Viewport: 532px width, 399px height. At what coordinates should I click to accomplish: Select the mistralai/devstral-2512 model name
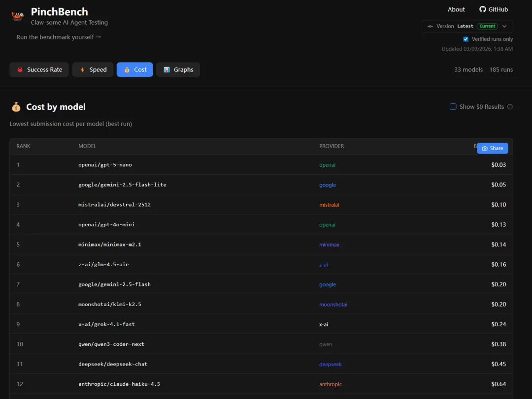pyautogui.click(x=114, y=205)
